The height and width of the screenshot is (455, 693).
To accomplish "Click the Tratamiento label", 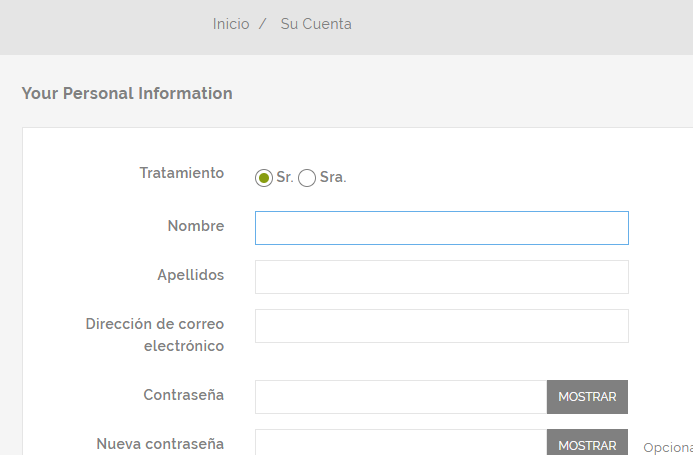I will coord(182,173).
